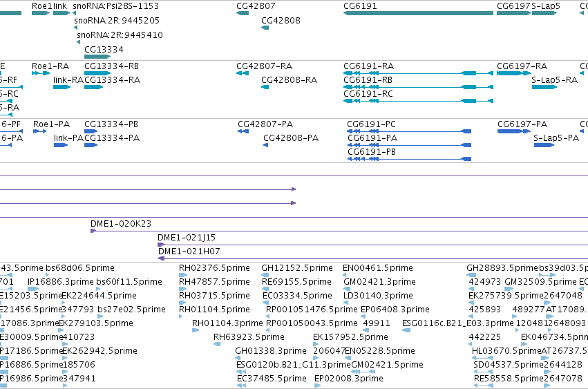Open the RH01104.3prime EST label
588x389 pixels.
[227, 323]
